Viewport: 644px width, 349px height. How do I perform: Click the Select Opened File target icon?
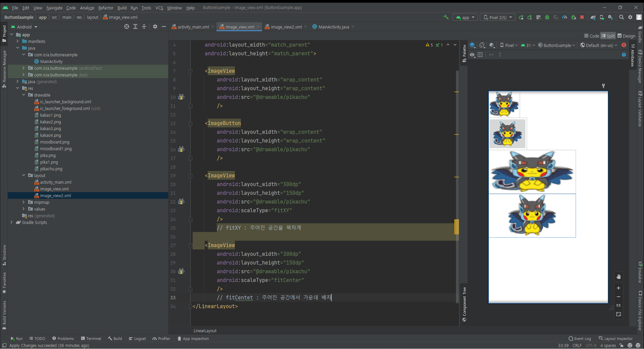127,26
